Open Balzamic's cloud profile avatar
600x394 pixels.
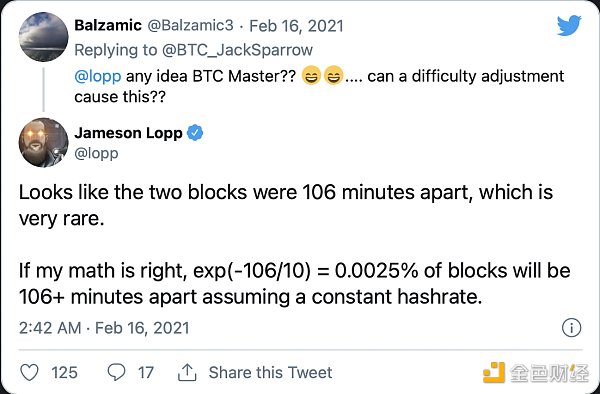[44, 37]
